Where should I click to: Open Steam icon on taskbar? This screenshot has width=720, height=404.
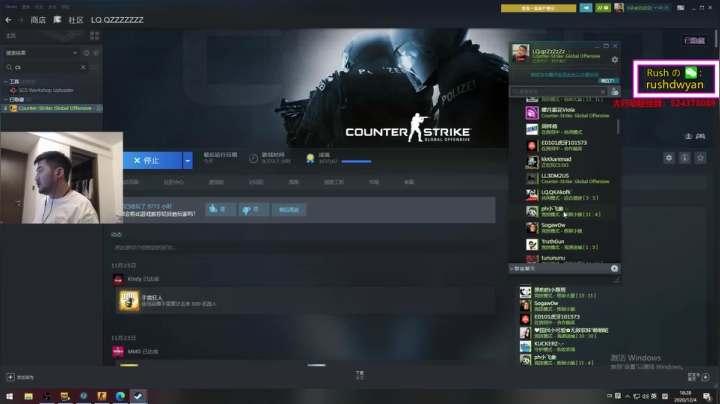(x=138, y=396)
